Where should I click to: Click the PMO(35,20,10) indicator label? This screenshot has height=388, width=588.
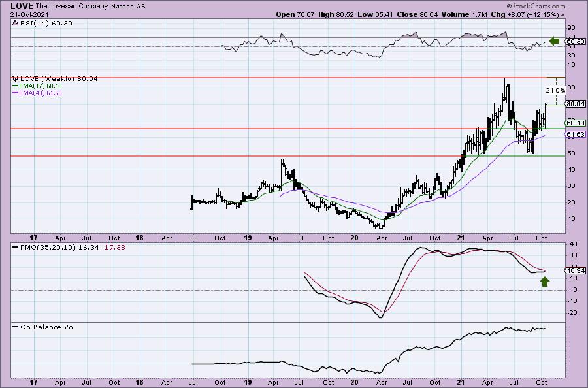pos(48,248)
